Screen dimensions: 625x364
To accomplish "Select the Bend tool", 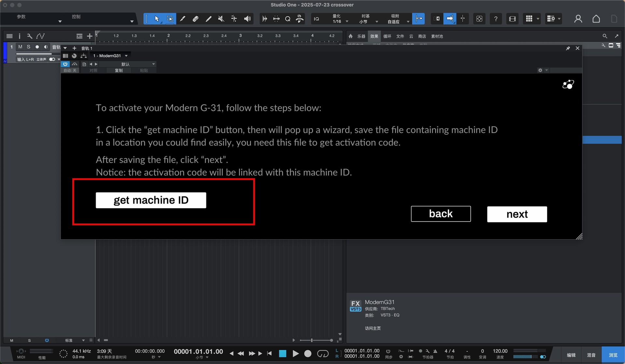I will coord(234,19).
